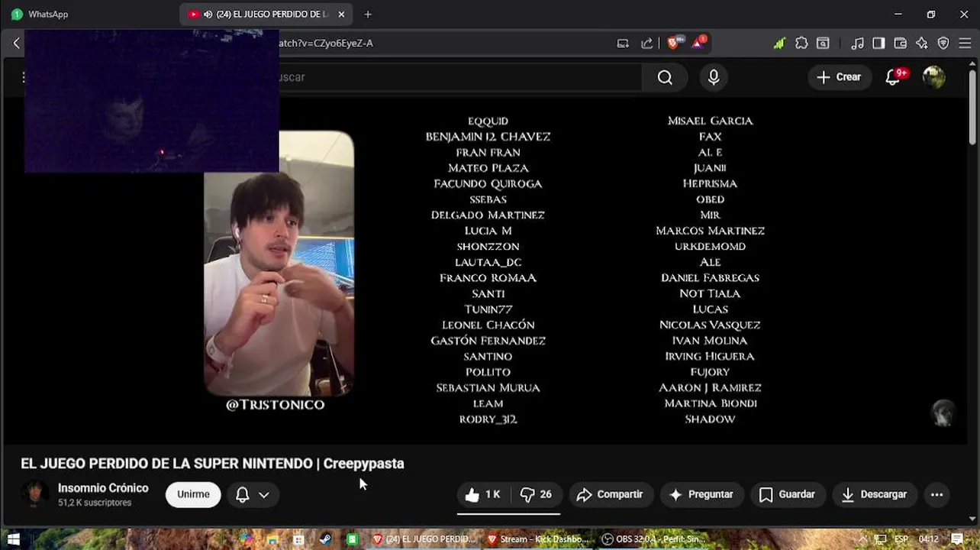980x550 pixels.
Task: Click the channel watermark in the video
Action: tap(943, 413)
